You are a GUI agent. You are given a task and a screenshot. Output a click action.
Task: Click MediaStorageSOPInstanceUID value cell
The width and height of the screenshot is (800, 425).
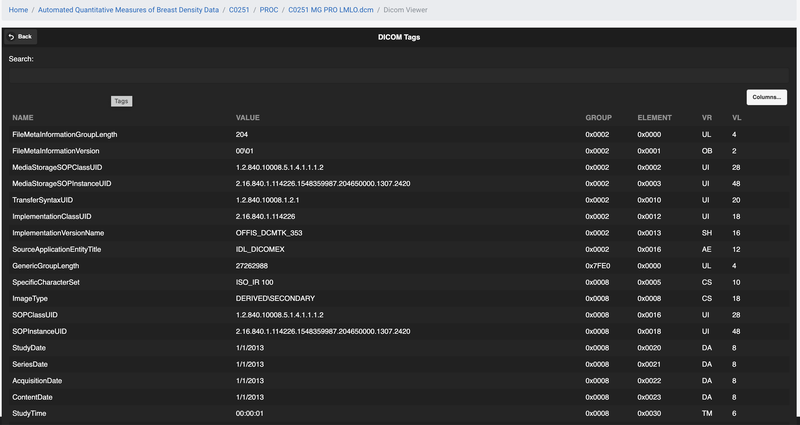tap(323, 184)
